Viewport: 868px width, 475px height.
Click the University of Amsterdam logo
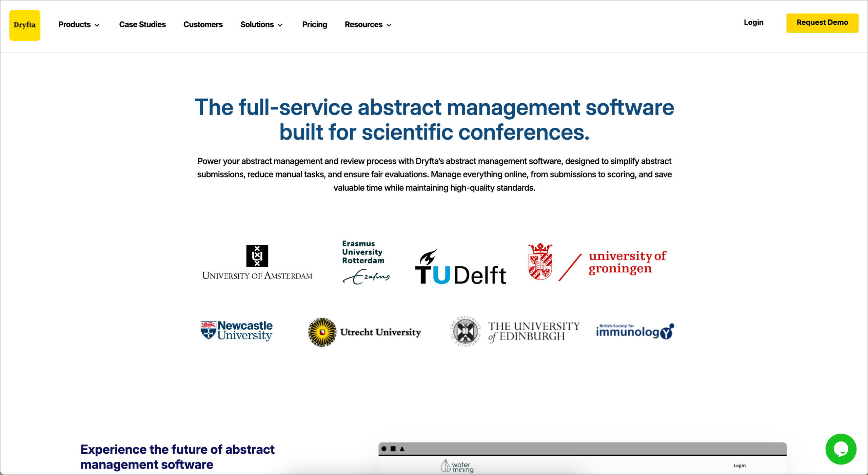[x=257, y=263]
